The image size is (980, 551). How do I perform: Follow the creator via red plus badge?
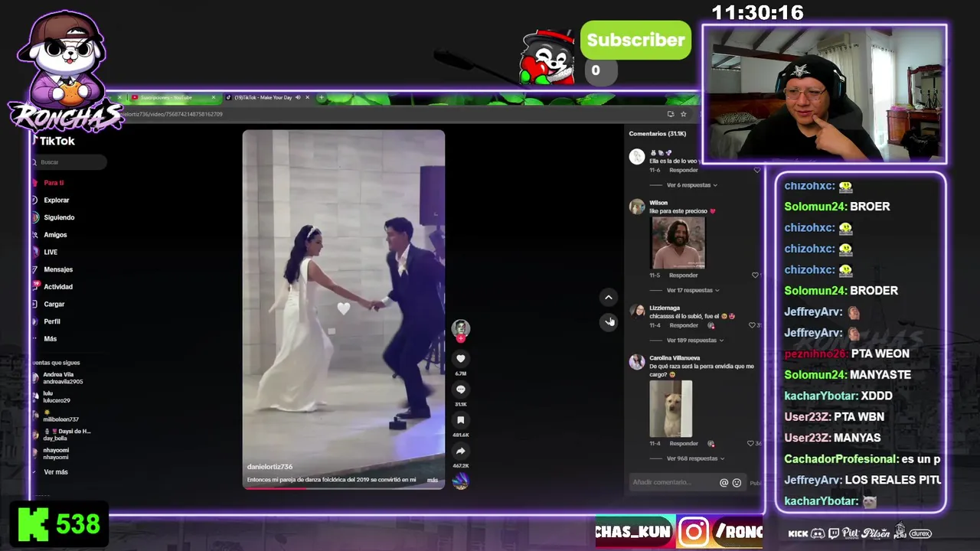(460, 337)
